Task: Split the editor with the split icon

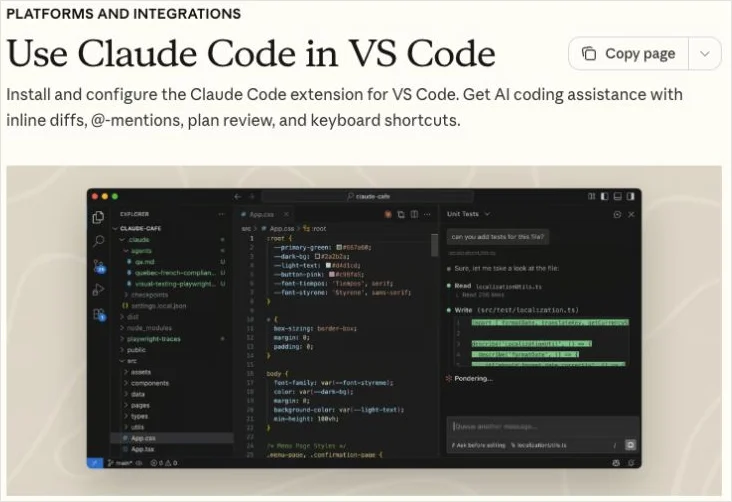Action: 414,214
